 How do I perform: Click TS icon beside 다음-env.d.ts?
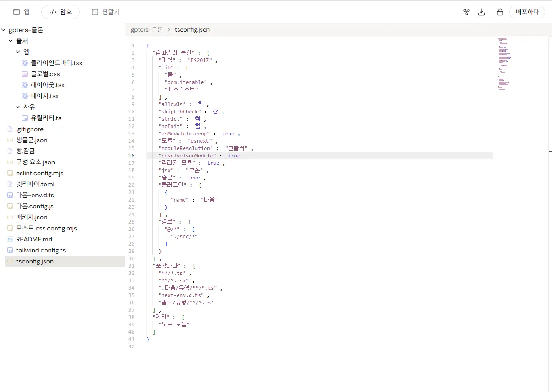point(10,195)
